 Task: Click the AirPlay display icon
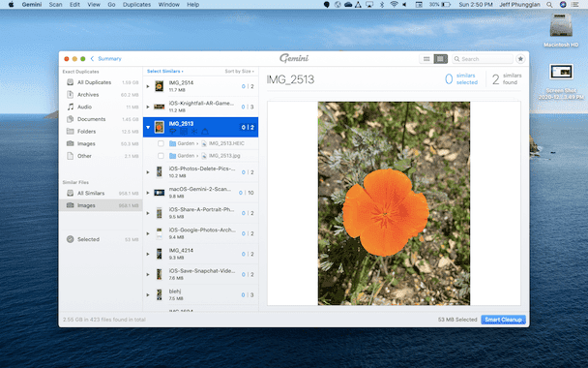pos(369,5)
